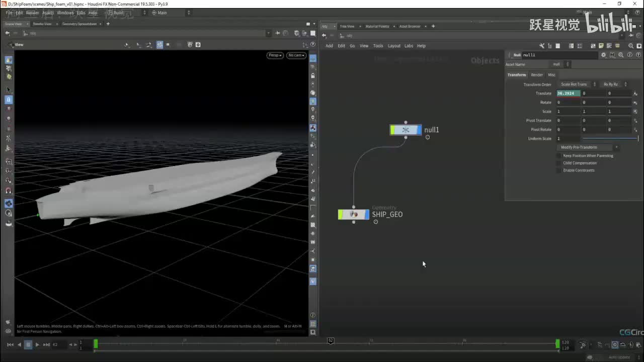Click the viewport help question mark icon

coord(313,45)
